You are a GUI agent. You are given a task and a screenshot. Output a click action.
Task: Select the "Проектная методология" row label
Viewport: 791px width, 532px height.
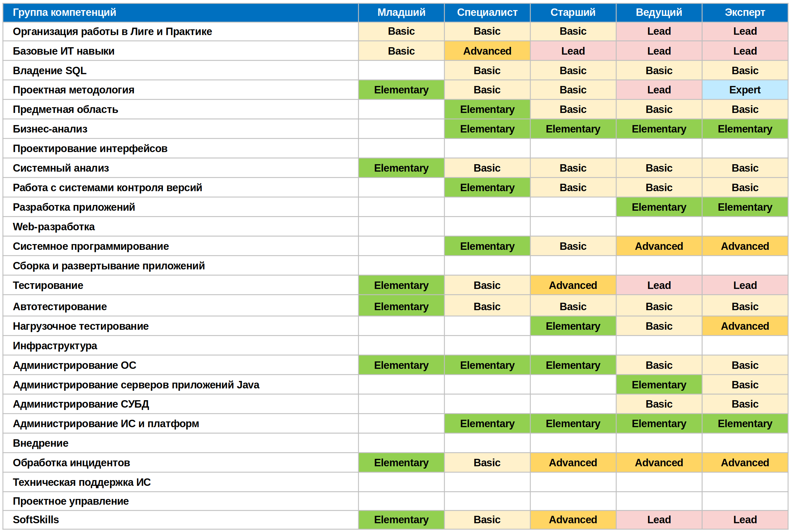(x=73, y=90)
